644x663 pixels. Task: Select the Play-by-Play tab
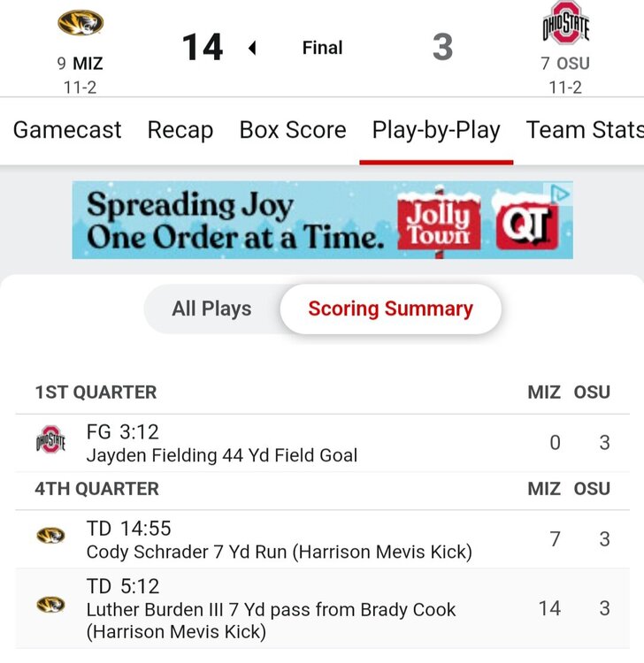point(436,130)
